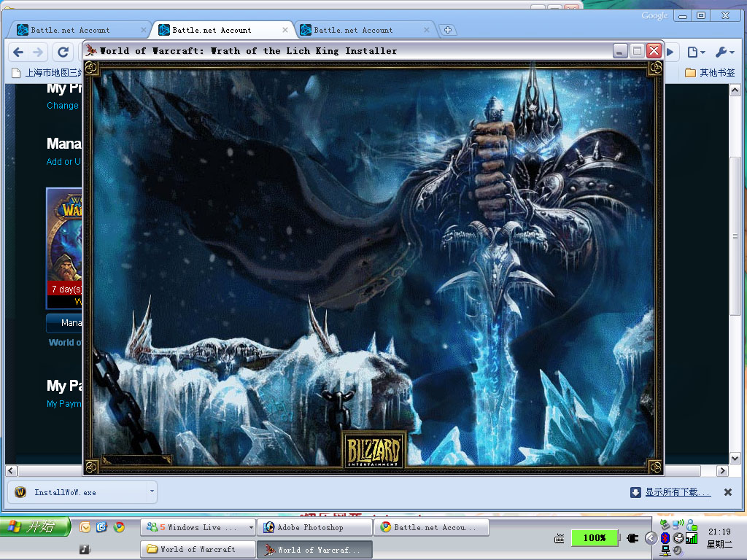The height and width of the screenshot is (560, 747).
Task: Click the World of Warcraft box art thumbnail
Action: [64, 248]
